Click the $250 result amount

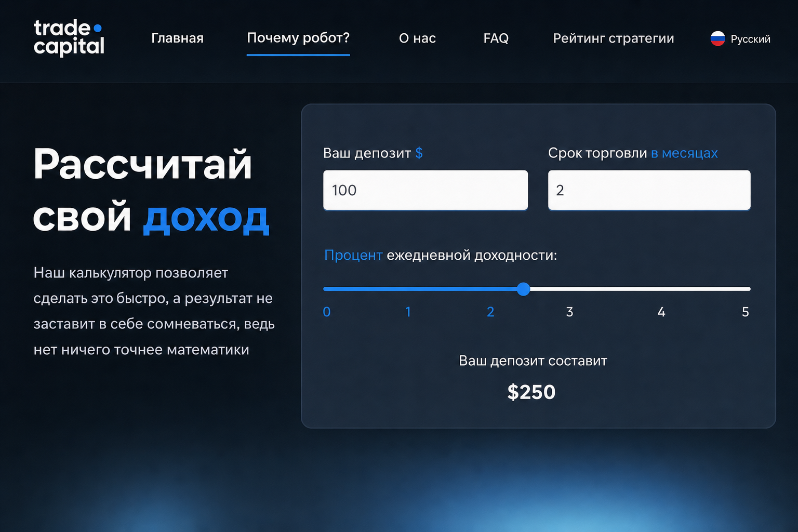pyautogui.click(x=531, y=392)
